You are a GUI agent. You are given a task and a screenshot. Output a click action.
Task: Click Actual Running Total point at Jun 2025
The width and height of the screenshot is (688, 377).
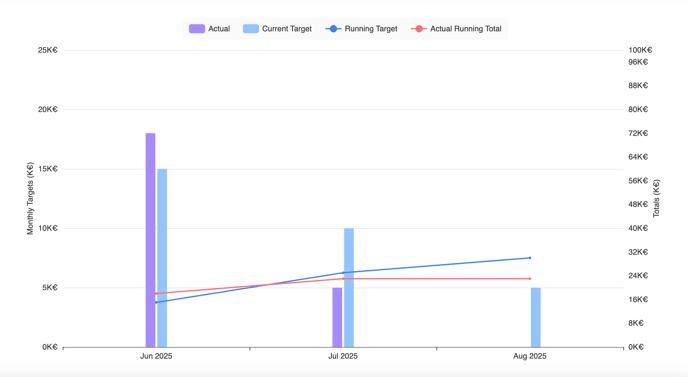(156, 294)
